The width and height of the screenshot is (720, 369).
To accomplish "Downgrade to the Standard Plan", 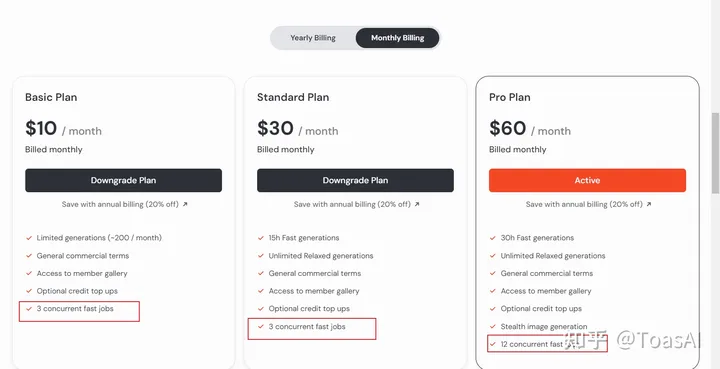I will [355, 180].
